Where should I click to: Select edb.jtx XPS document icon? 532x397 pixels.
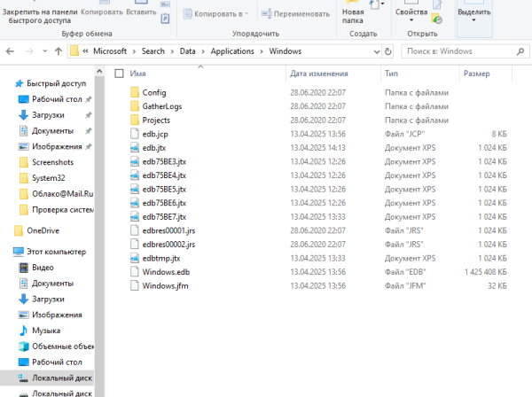pos(135,148)
